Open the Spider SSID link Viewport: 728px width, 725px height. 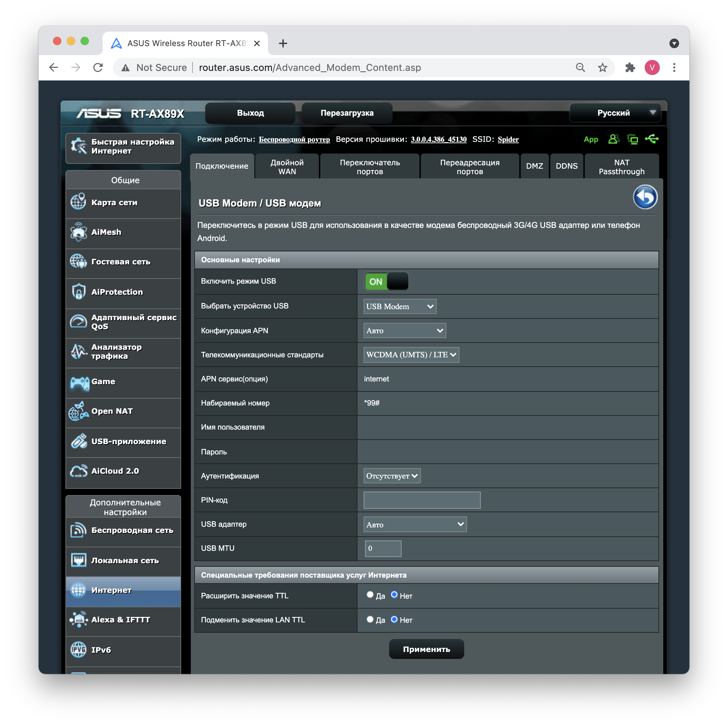508,140
